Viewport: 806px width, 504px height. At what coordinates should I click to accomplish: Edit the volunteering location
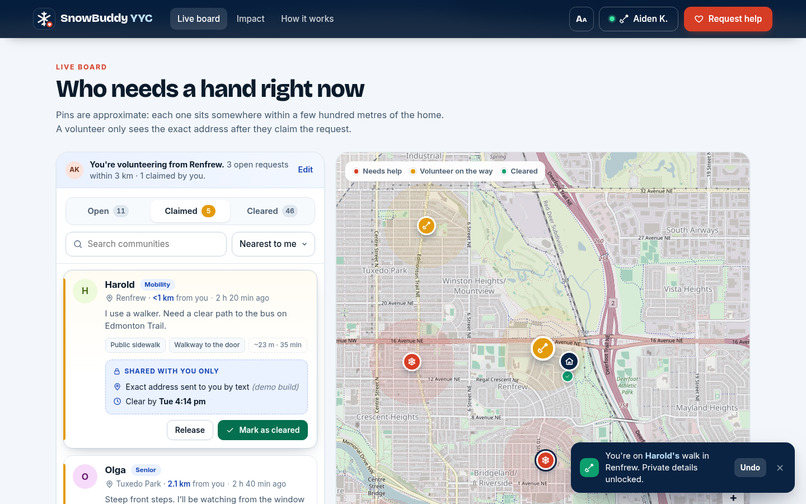(x=305, y=170)
